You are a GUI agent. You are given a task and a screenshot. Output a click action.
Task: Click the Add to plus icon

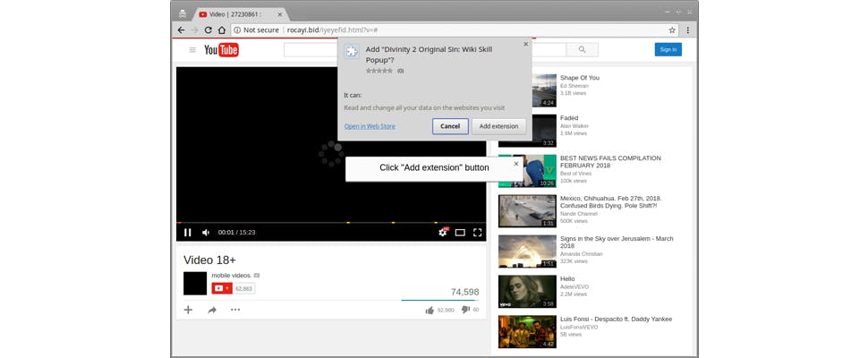pyautogui.click(x=188, y=310)
